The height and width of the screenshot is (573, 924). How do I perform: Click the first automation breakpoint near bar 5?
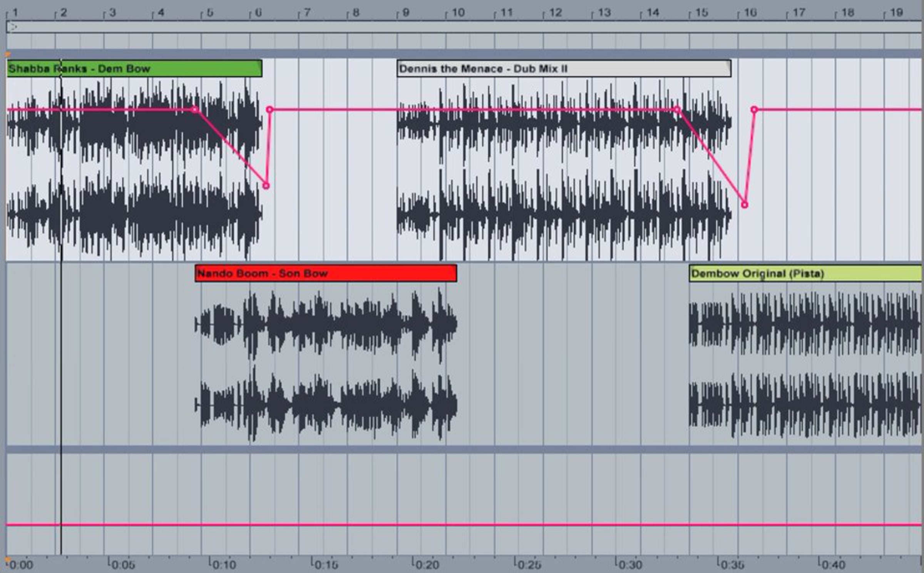(195, 110)
